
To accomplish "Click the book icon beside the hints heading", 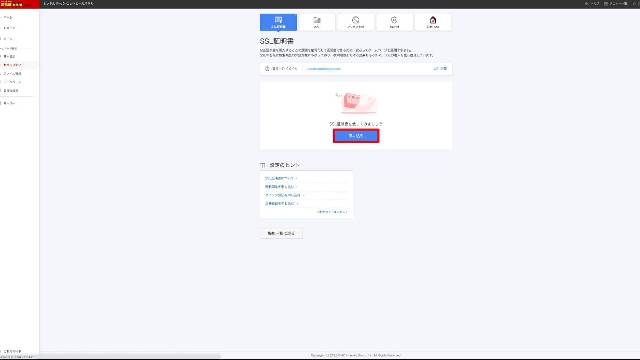I will click(262, 165).
